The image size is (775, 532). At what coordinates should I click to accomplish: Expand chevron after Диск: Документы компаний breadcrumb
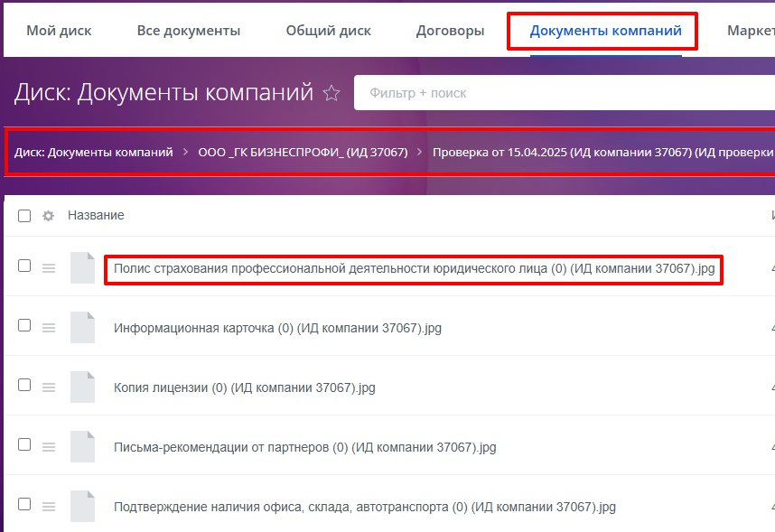186,153
